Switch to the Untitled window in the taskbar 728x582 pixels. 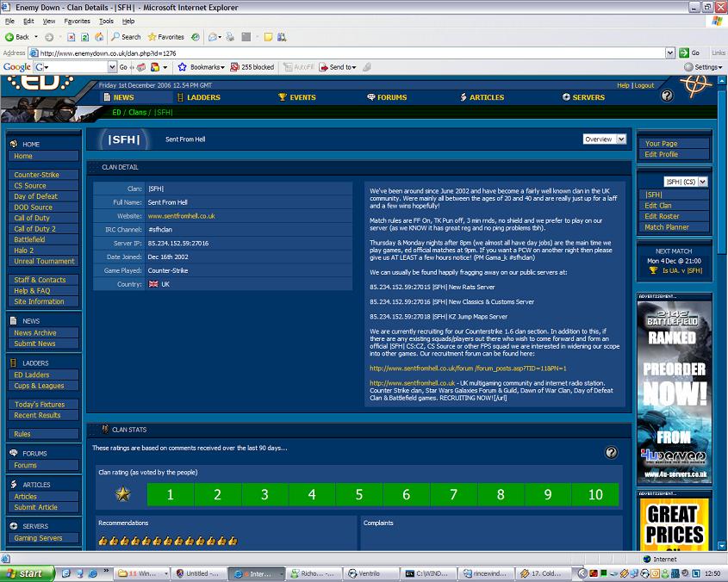pos(199,573)
